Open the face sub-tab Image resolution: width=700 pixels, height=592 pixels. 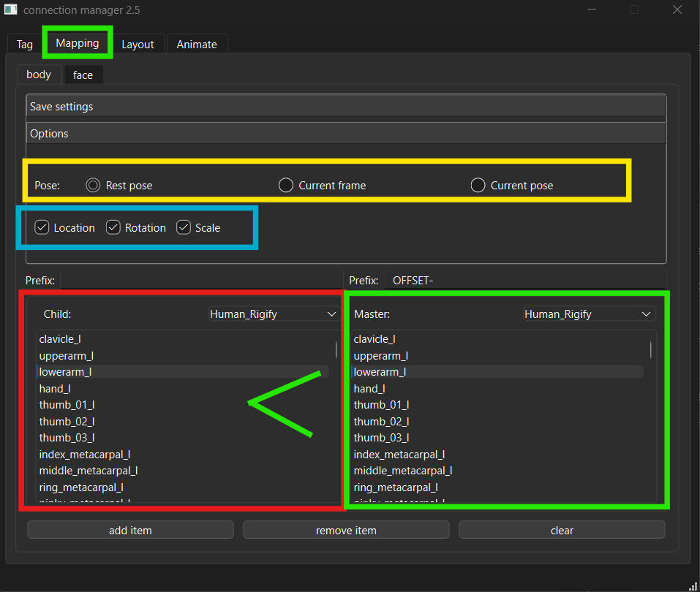tap(83, 75)
